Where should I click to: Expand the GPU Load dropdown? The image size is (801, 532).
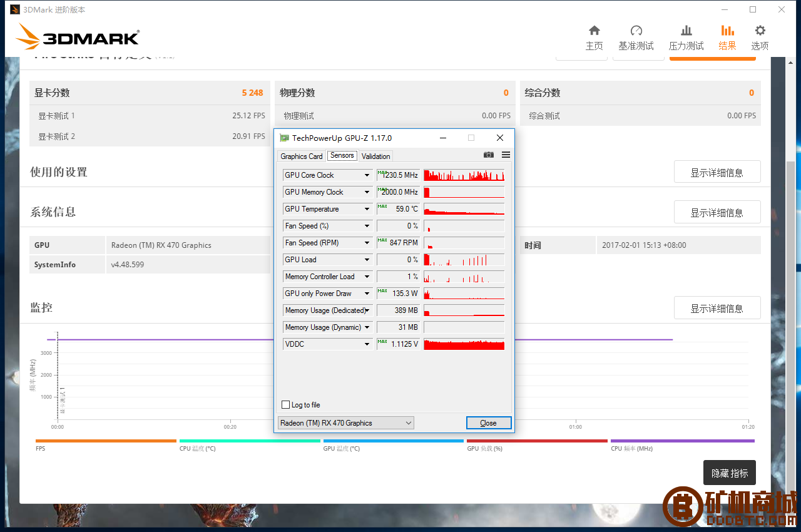click(367, 260)
